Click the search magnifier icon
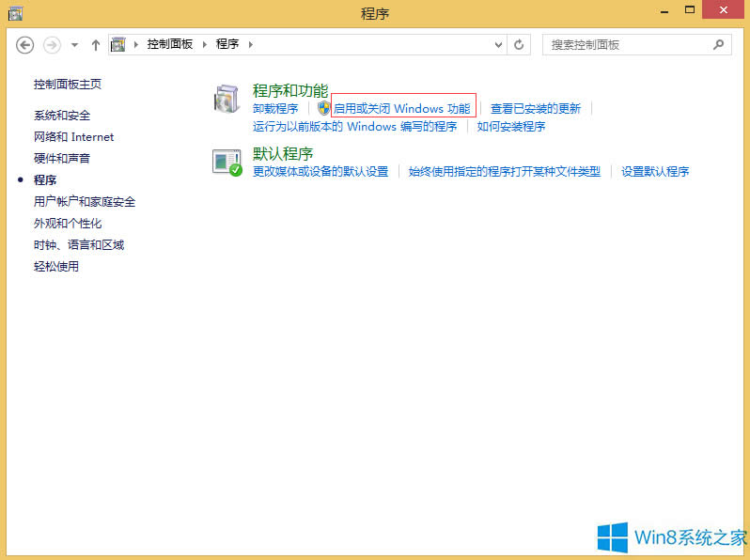Viewport: 750px width, 560px height. pyautogui.click(x=718, y=45)
